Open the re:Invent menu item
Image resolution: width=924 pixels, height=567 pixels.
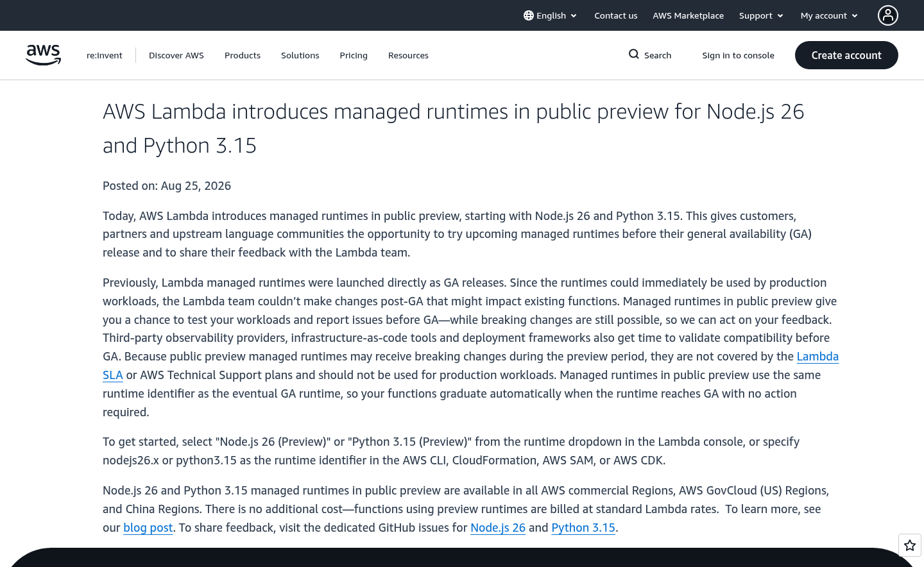(x=105, y=55)
